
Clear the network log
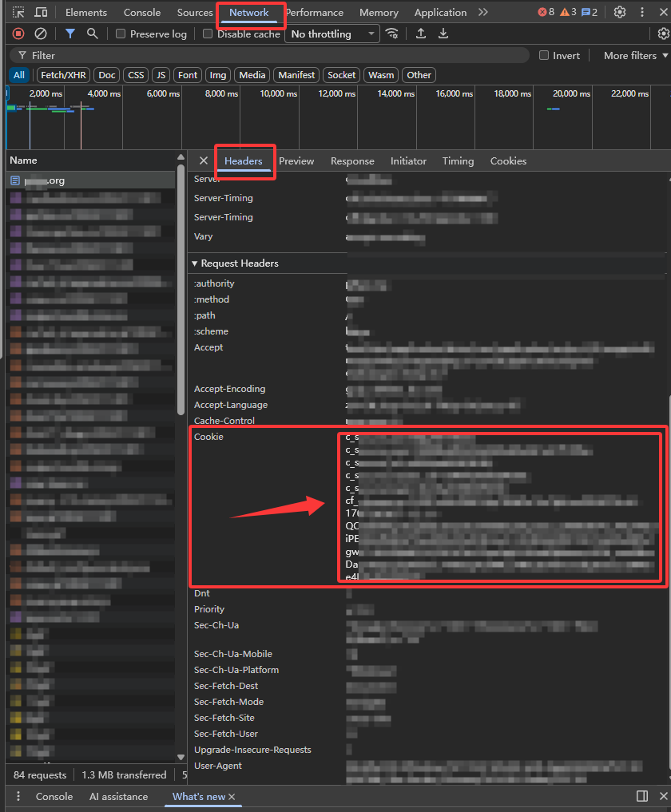pyautogui.click(x=40, y=34)
